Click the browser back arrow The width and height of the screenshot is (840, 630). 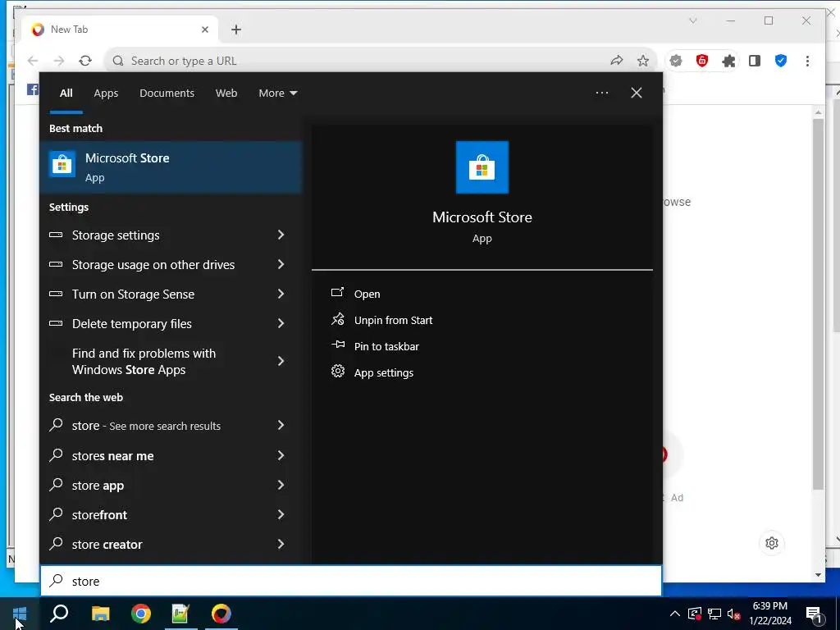(x=33, y=61)
